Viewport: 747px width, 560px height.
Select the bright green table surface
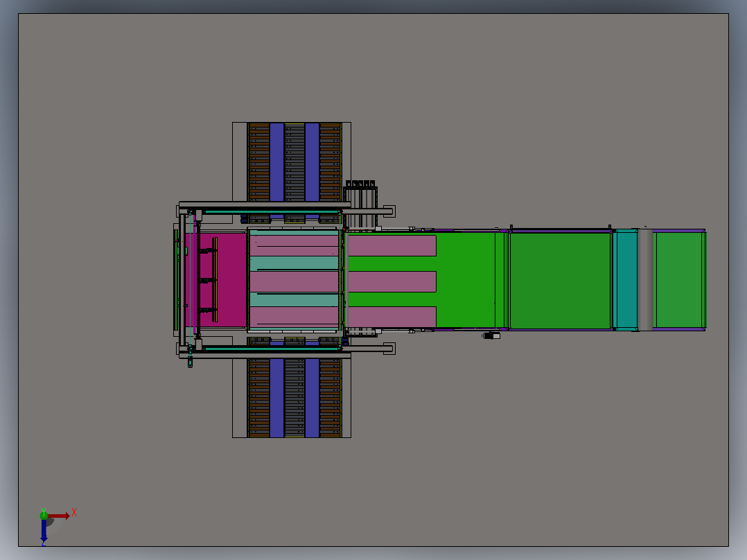[x=466, y=280]
